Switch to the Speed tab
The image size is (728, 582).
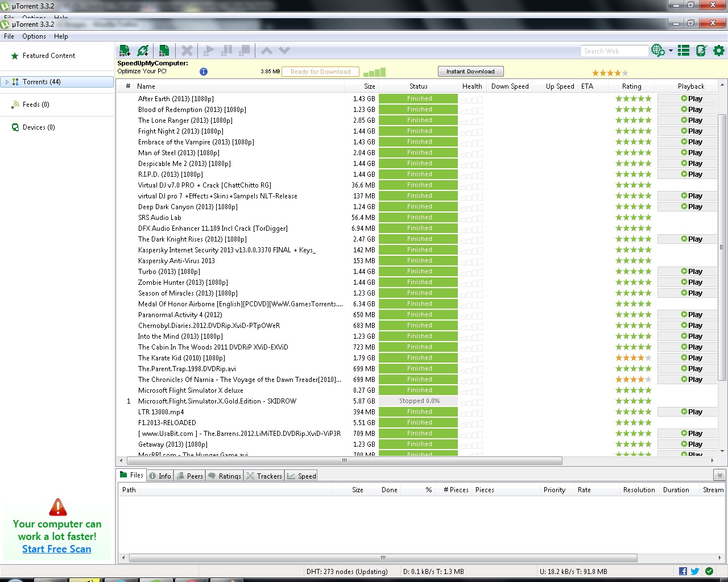301,476
